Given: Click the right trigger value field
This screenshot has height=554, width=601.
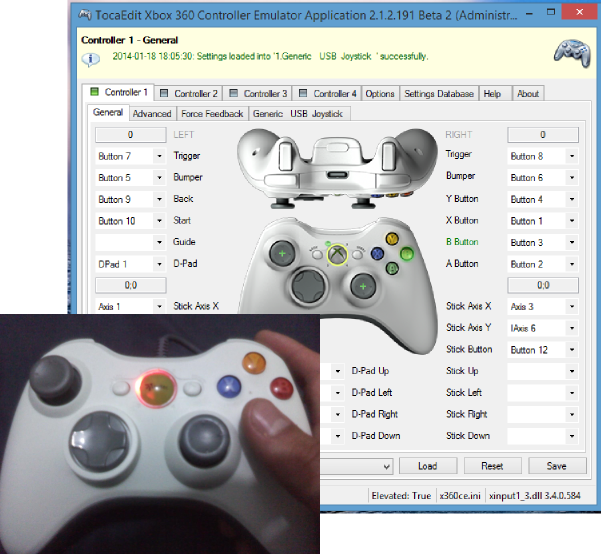Looking at the screenshot, I should coord(543,135).
